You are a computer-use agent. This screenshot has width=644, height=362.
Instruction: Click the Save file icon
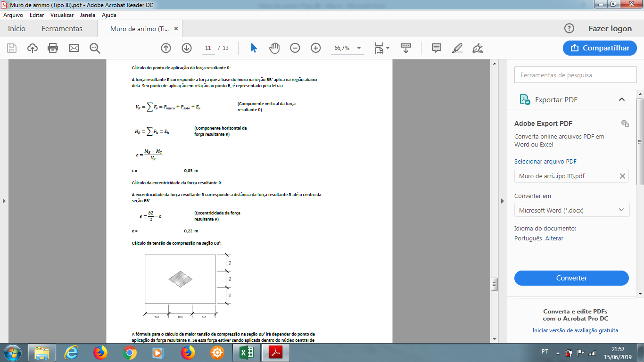[x=12, y=48]
